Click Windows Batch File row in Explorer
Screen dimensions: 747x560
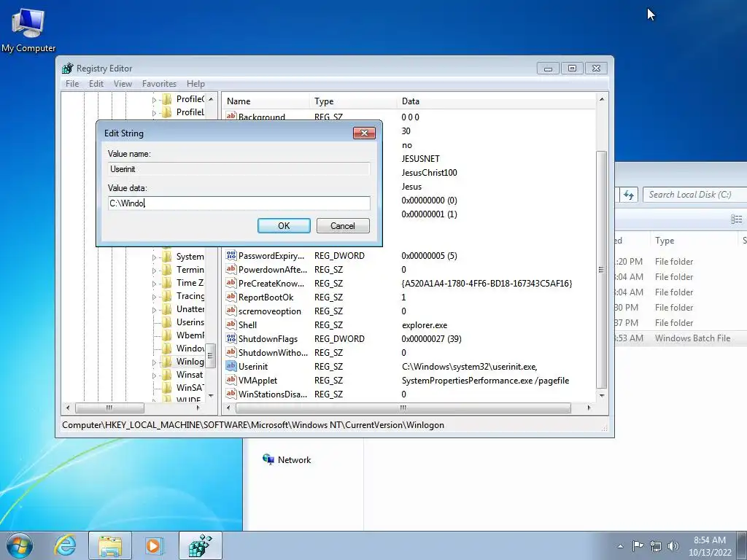click(x=681, y=338)
